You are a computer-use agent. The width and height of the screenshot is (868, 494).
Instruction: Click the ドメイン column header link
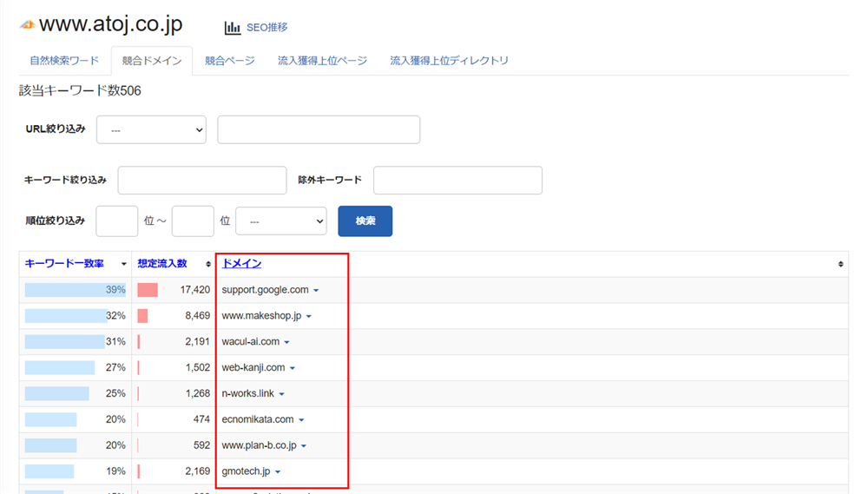click(x=241, y=264)
